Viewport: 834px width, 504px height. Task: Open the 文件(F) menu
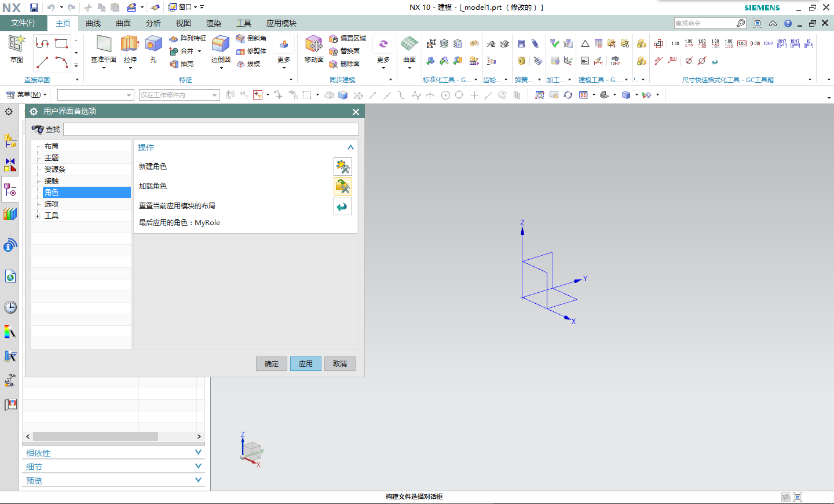point(23,23)
